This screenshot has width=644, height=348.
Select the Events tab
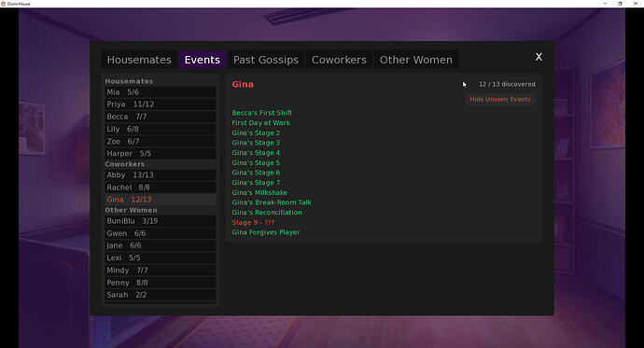[203, 60]
